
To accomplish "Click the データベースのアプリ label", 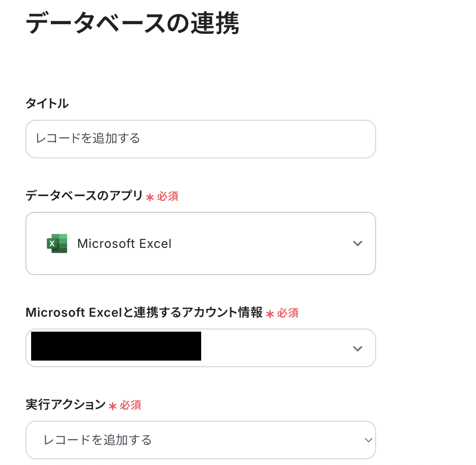I will coord(84,196).
